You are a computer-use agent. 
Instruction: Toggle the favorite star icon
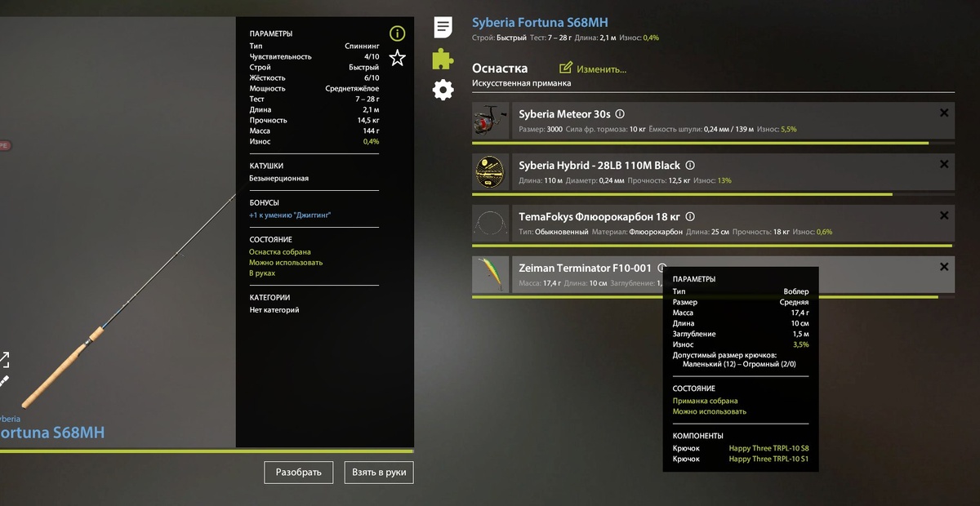[397, 57]
